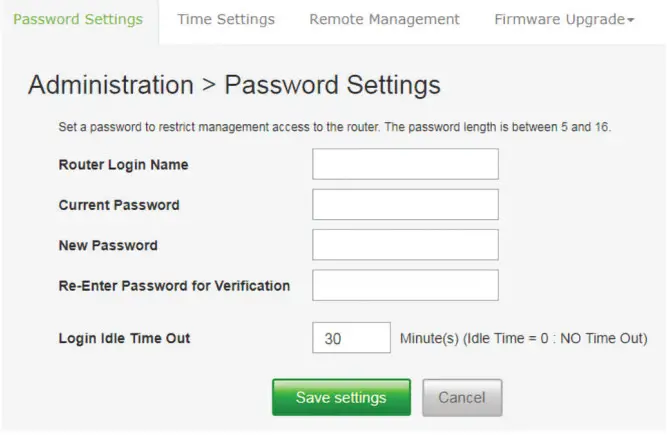The height and width of the screenshot is (435, 671).
Task: Expand the Firmware Upgrade dropdown arrow
Action: coord(631,20)
